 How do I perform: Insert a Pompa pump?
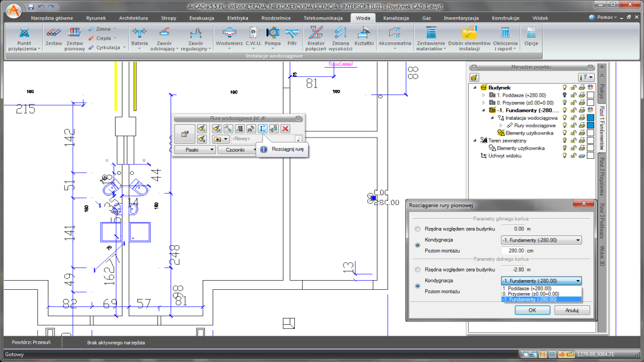(272, 38)
